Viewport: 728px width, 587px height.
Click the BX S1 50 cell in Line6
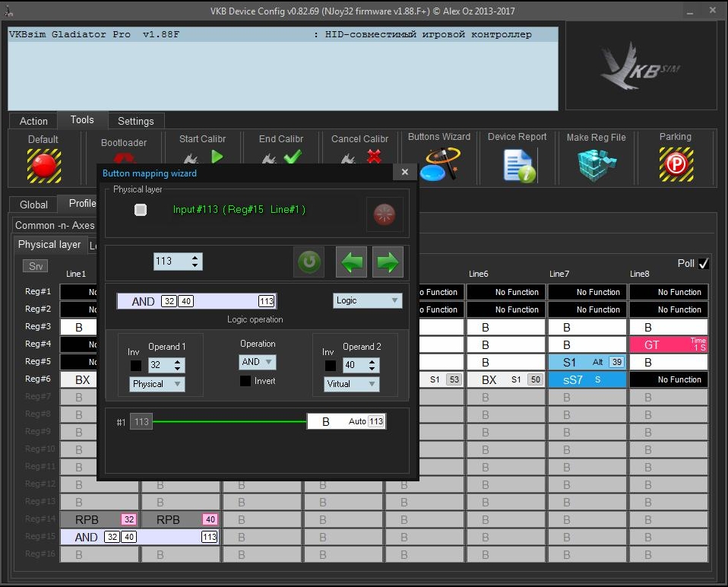[505, 380]
